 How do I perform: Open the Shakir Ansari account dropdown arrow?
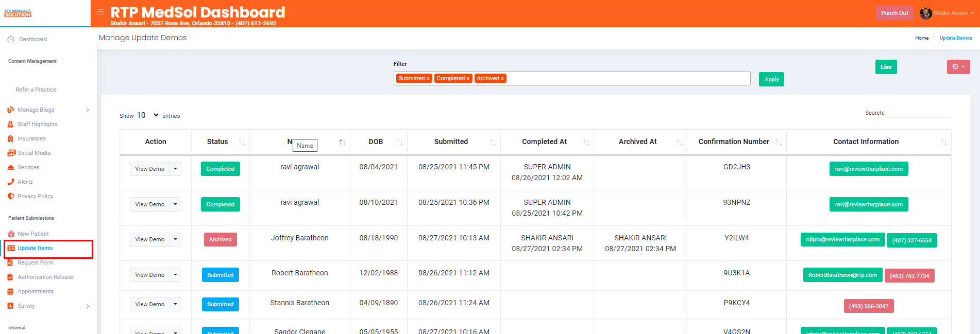click(972, 13)
